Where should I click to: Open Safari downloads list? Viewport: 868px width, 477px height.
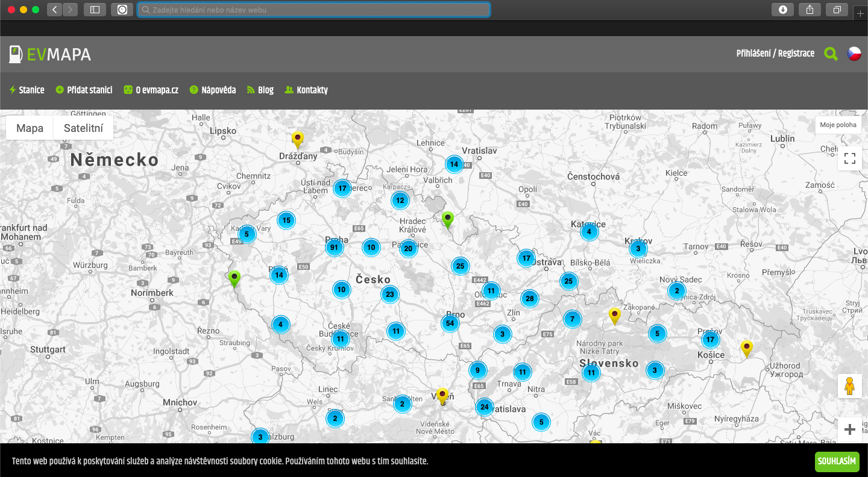pyautogui.click(x=783, y=10)
